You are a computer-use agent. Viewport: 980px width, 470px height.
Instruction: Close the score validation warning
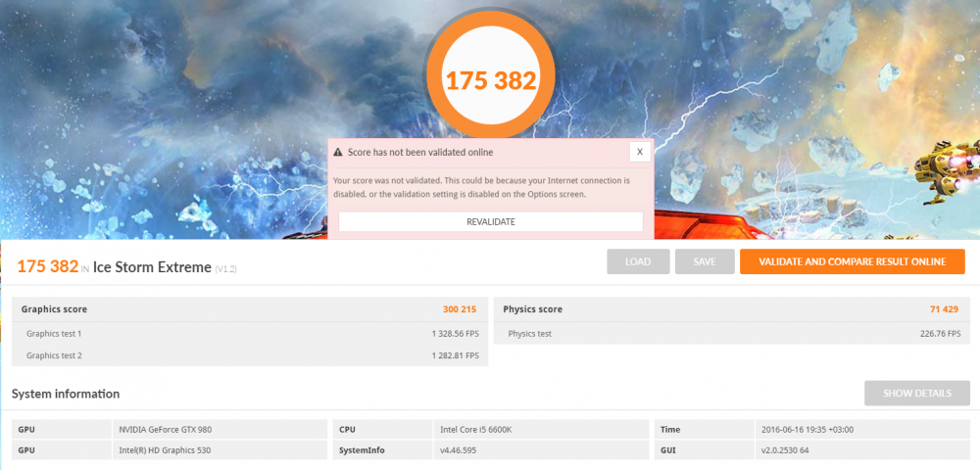tap(640, 152)
